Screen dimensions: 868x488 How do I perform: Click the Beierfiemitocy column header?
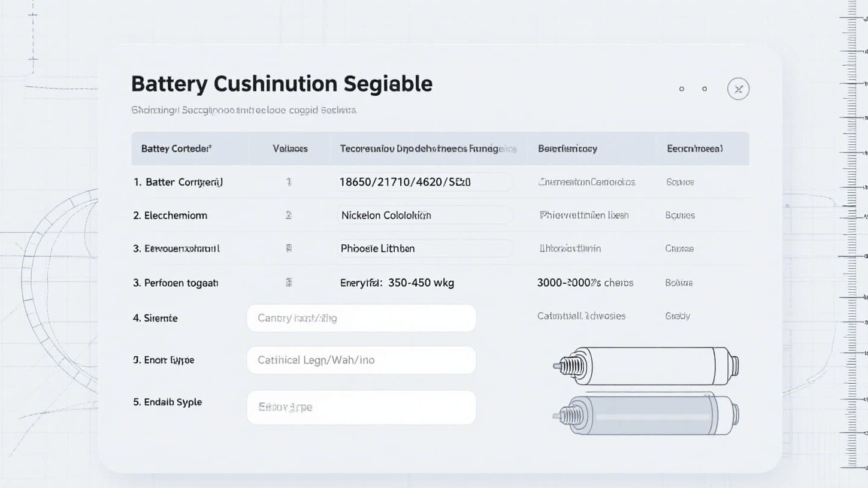(567, 148)
